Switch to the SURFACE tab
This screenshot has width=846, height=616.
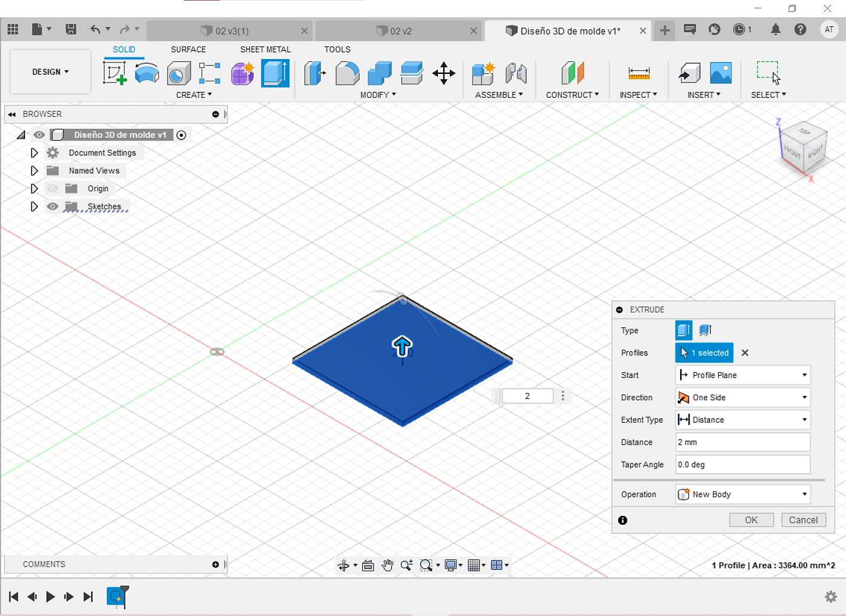[188, 49]
